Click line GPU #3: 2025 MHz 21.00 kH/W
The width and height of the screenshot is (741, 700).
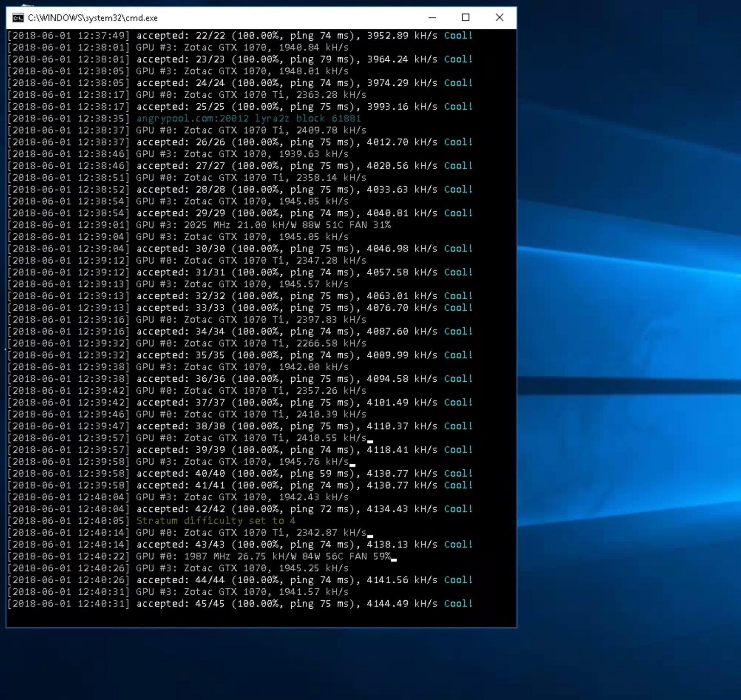199,225
